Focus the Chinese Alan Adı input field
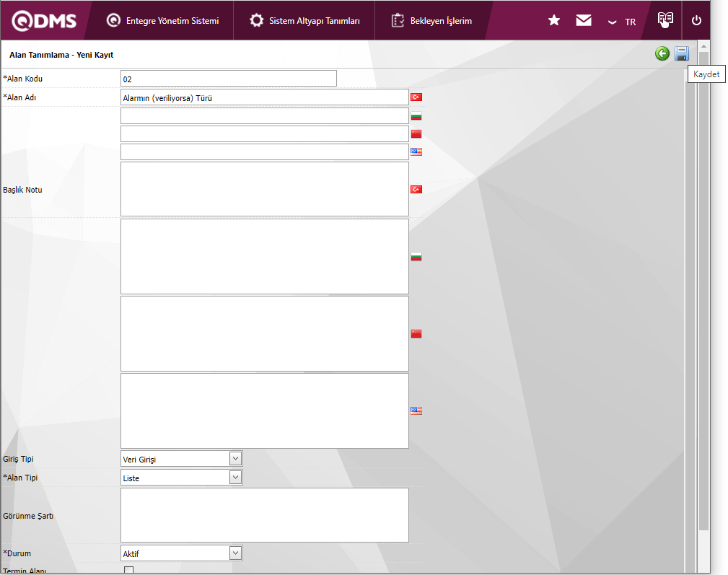The width and height of the screenshot is (728, 575). point(265,133)
